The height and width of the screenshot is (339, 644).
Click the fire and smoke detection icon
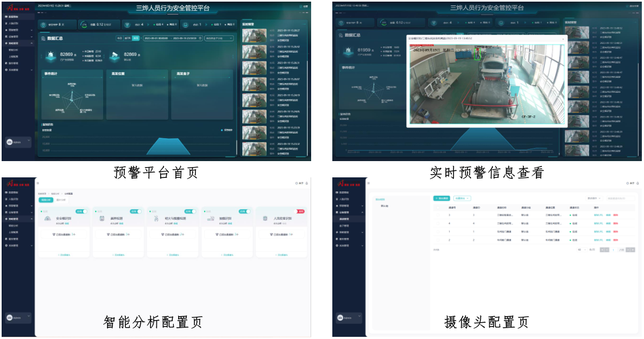157,218
